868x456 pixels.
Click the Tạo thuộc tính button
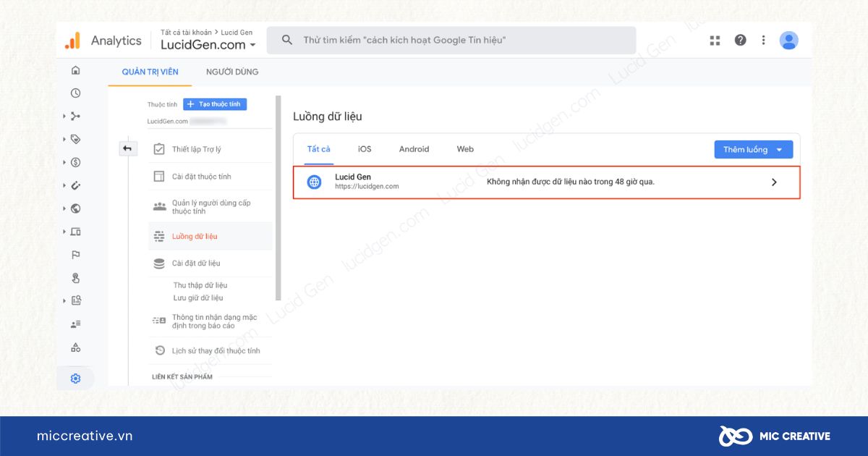pyautogui.click(x=215, y=104)
